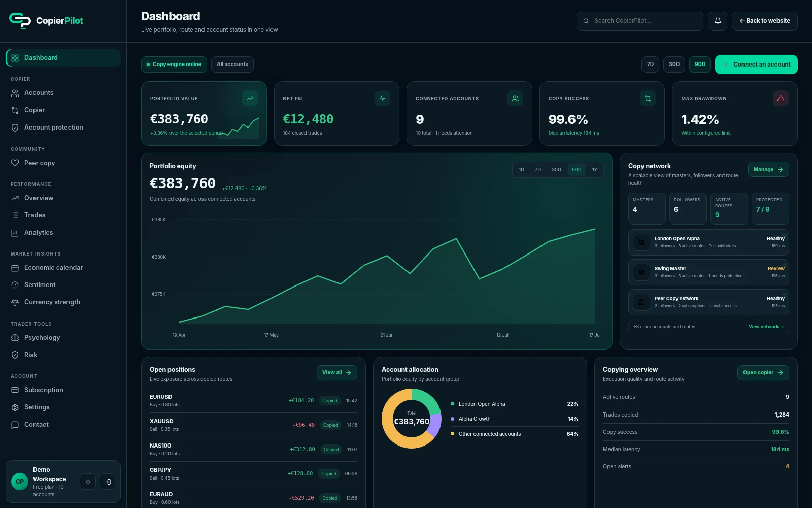This screenshot has width=812, height=508.
Task: Click the Contact message icon
Action: pyautogui.click(x=15, y=425)
